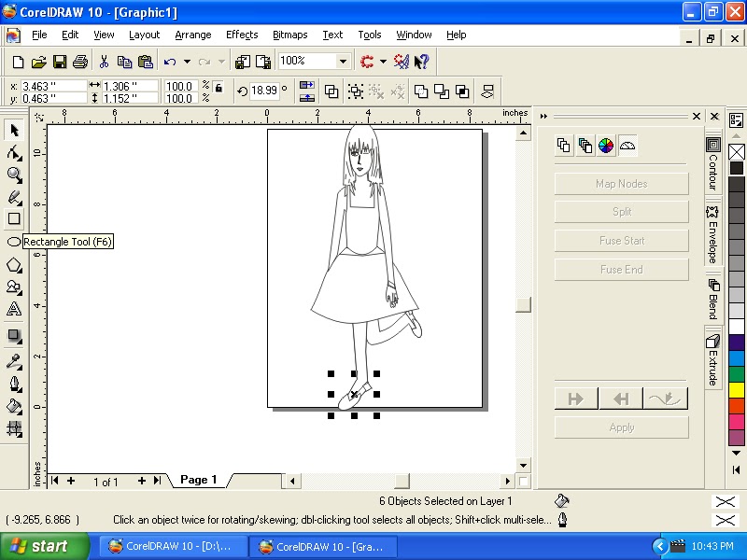
Task: Select the Outline pen tool
Action: point(14,384)
